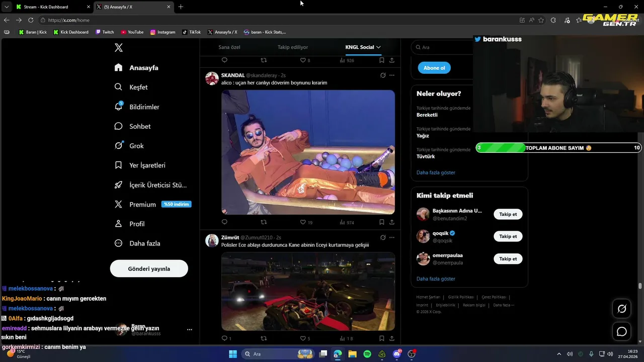Bookmark SKANDAL's tweet
The width and height of the screenshot is (644, 362).
[x=382, y=222]
